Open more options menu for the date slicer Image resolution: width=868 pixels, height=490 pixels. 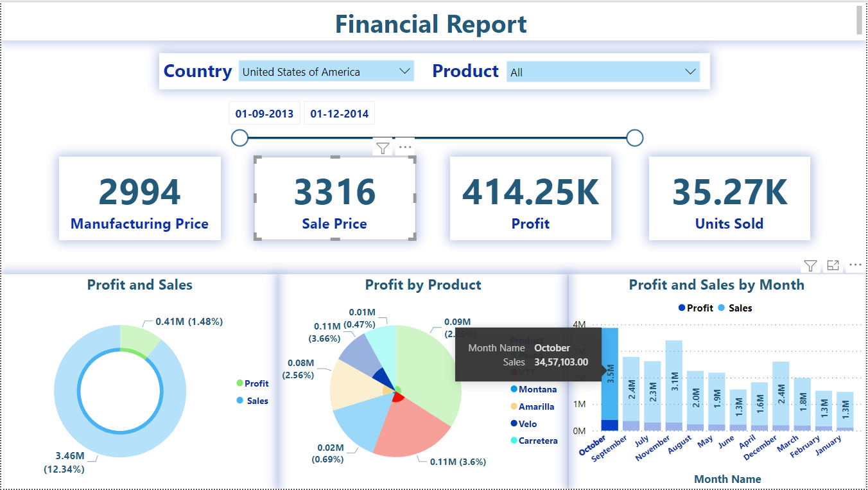click(404, 147)
